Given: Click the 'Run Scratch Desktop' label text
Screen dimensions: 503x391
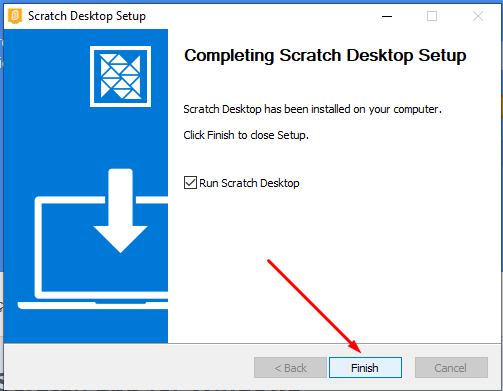Looking at the screenshot, I should pos(249,183).
